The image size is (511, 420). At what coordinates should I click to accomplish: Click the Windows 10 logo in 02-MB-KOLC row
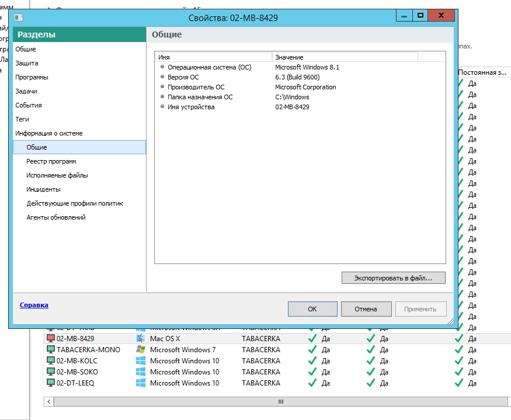coord(141,360)
